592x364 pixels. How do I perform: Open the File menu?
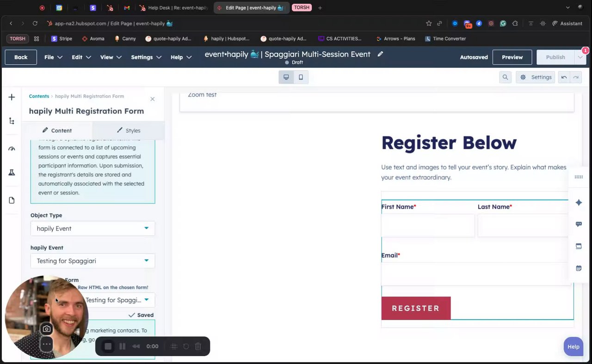pos(53,57)
